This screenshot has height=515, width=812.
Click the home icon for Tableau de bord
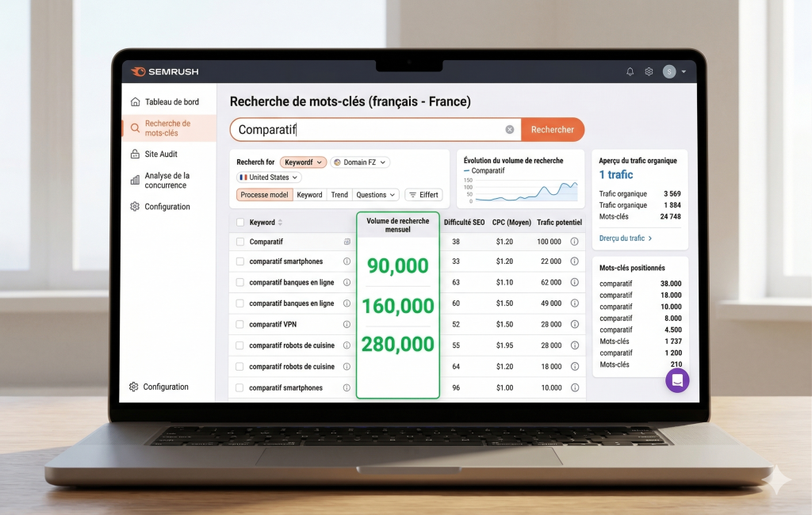[135, 102]
